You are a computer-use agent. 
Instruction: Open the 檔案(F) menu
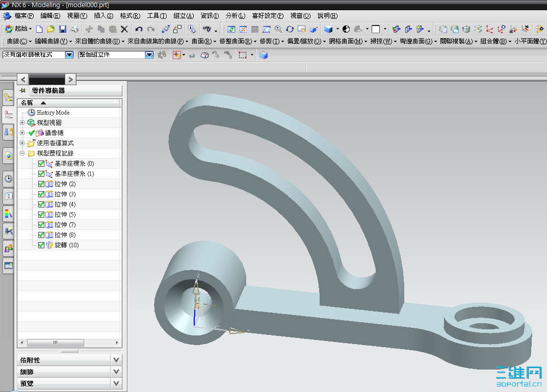[24, 16]
